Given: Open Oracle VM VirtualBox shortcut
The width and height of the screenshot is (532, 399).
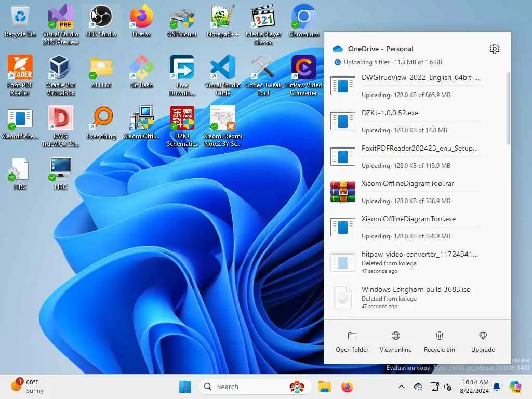Looking at the screenshot, I should tap(60, 75).
